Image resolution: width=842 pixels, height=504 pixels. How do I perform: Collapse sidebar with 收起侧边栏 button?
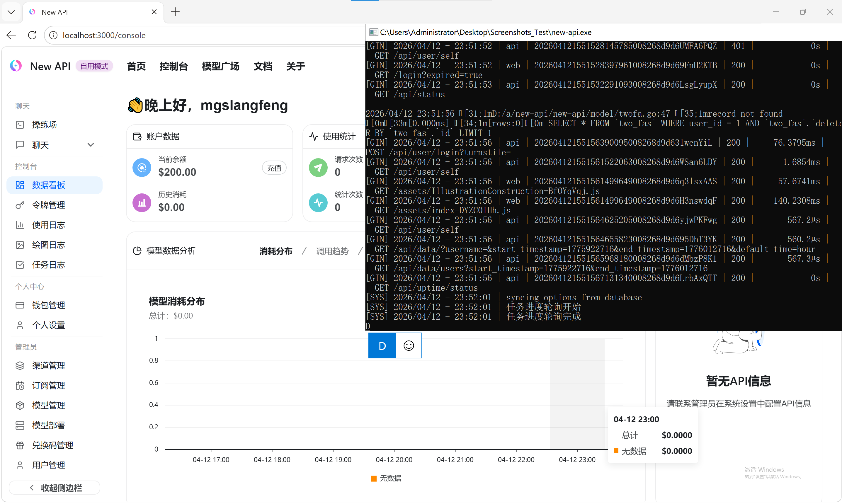[55, 488]
